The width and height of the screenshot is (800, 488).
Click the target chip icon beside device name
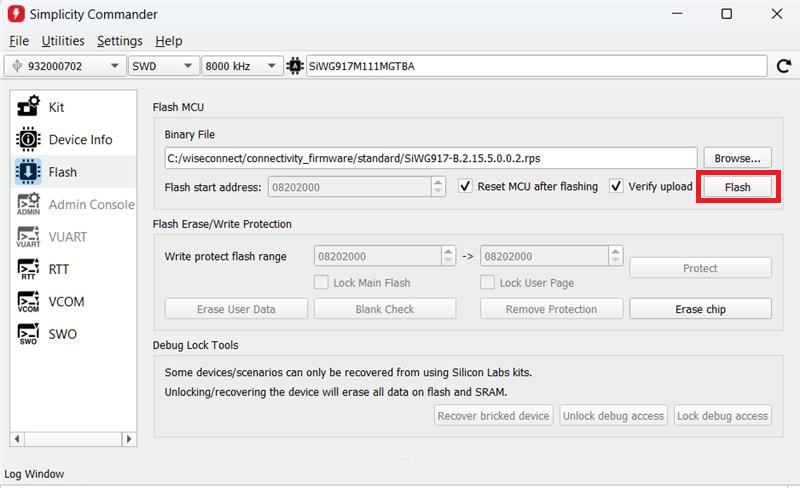pyautogui.click(x=295, y=66)
